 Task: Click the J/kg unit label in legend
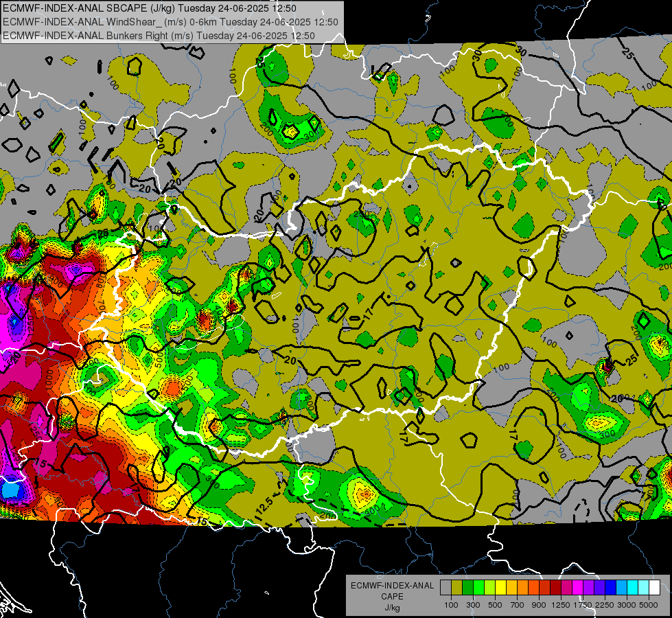(392, 608)
